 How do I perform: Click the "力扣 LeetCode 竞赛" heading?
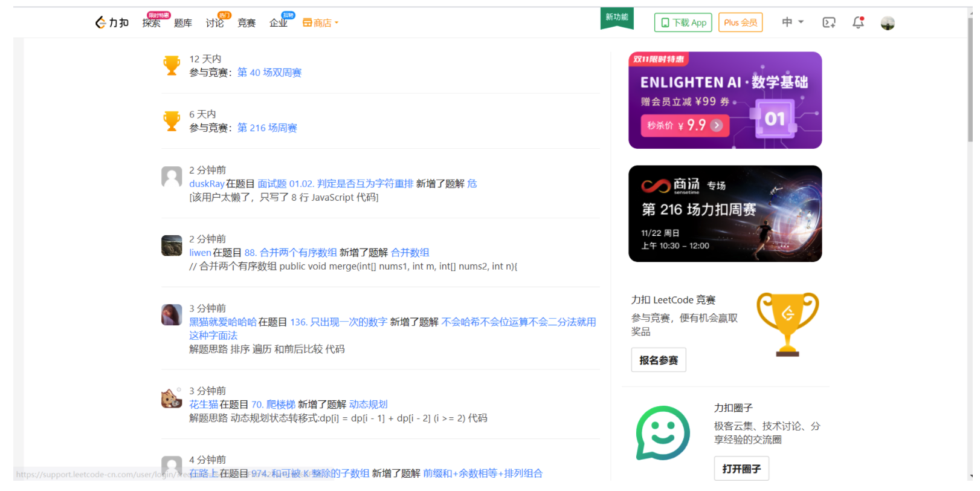coord(673,300)
